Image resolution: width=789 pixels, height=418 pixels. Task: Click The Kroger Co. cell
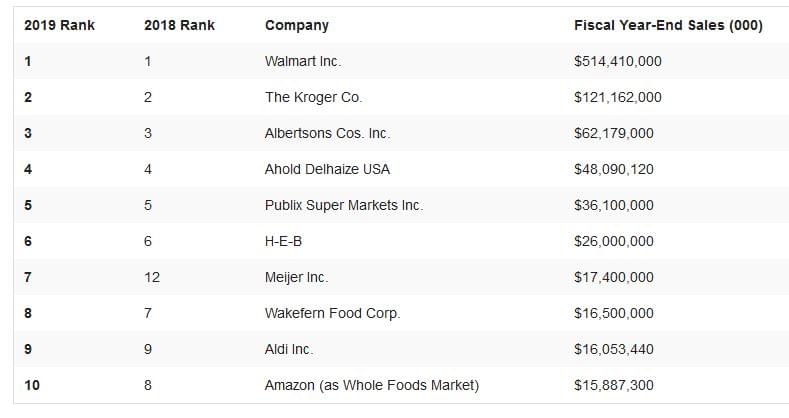[313, 97]
